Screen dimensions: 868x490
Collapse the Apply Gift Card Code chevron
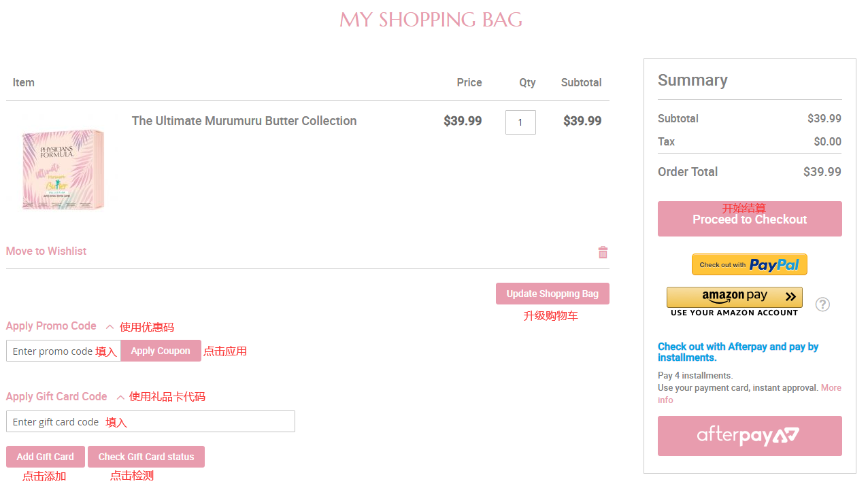tap(120, 397)
